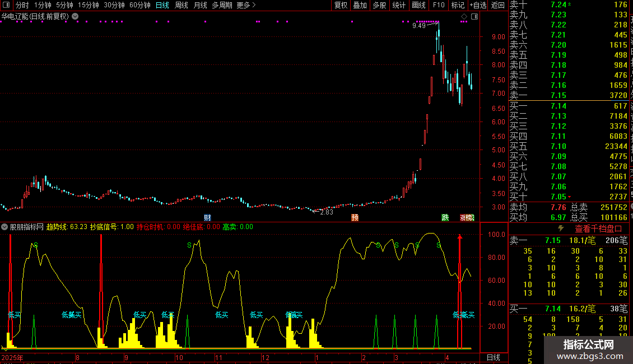This screenshot has width=633, height=364.
Task: Click the 画线 drawing tool button
Action: click(x=418, y=5)
